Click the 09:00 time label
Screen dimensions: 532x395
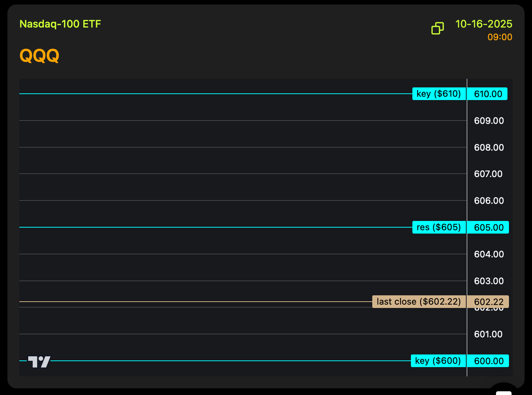click(500, 37)
